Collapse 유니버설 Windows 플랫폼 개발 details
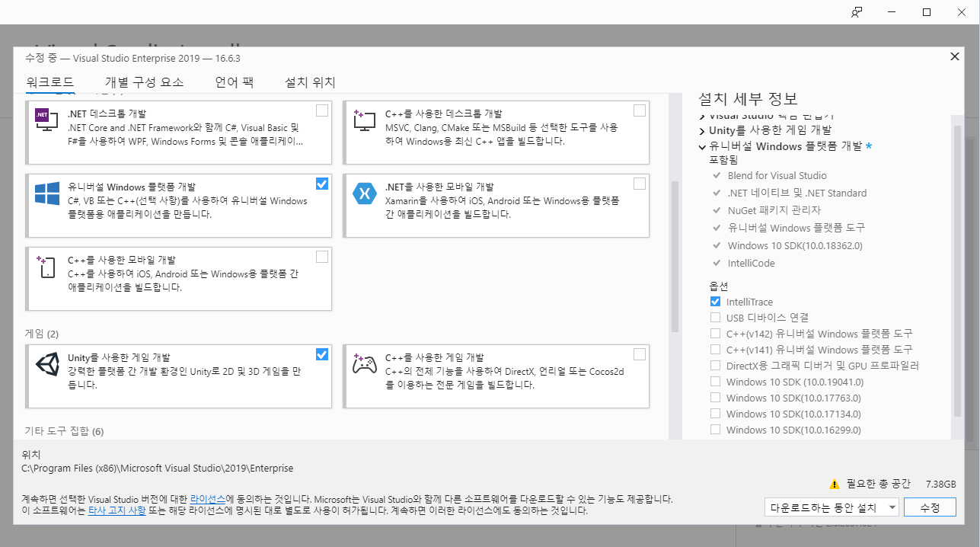The width and height of the screenshot is (980, 547). point(702,146)
